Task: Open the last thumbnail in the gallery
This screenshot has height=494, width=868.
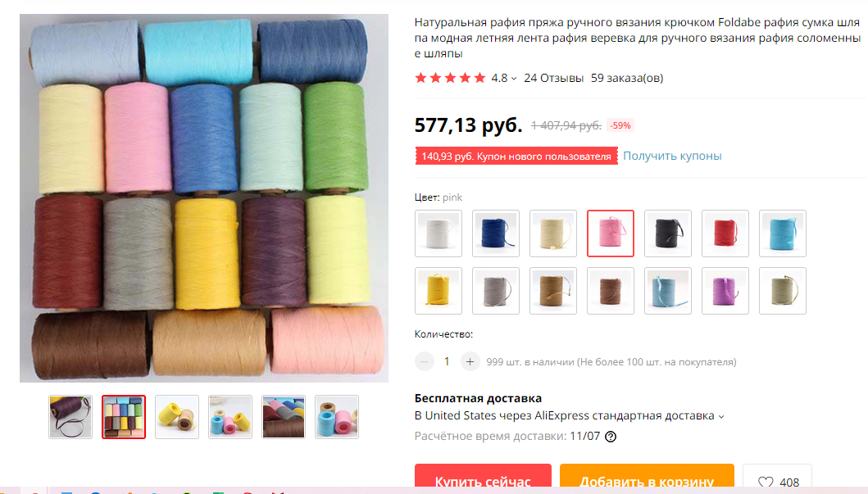Action: (x=337, y=417)
